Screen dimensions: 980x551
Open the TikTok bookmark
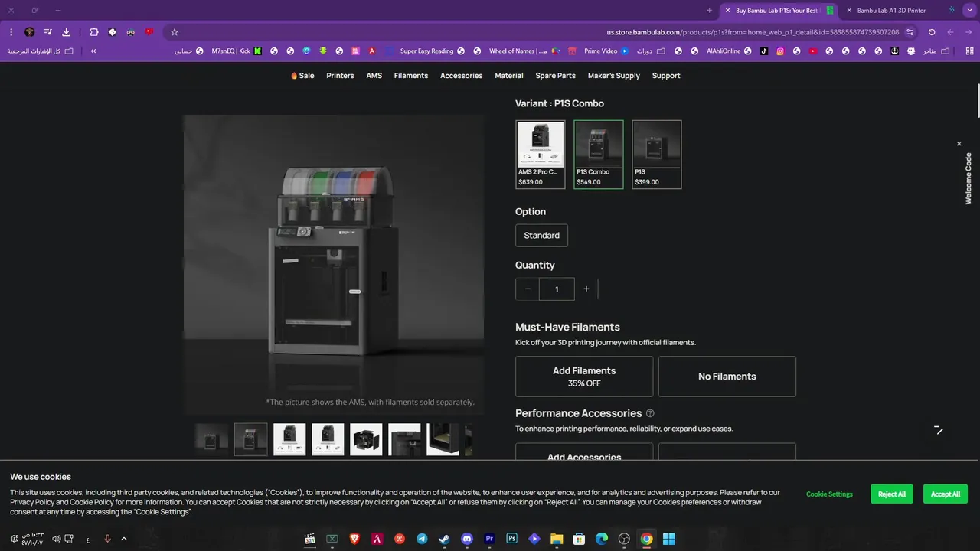[x=764, y=51]
